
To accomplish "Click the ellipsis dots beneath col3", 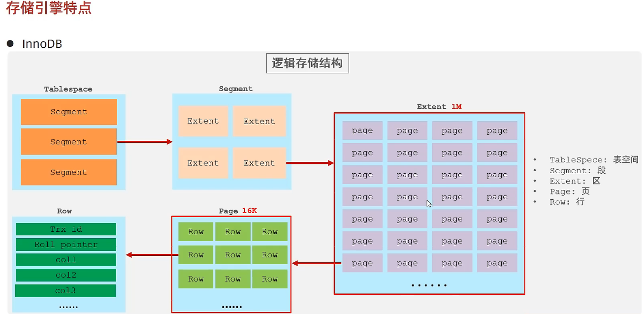I will click(x=68, y=307).
